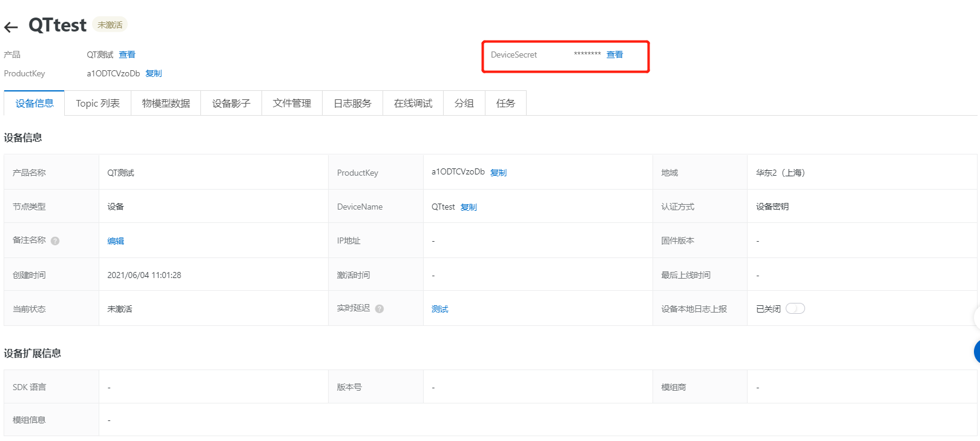Click the SDK 语言 row label
980x441 pixels.
point(29,387)
